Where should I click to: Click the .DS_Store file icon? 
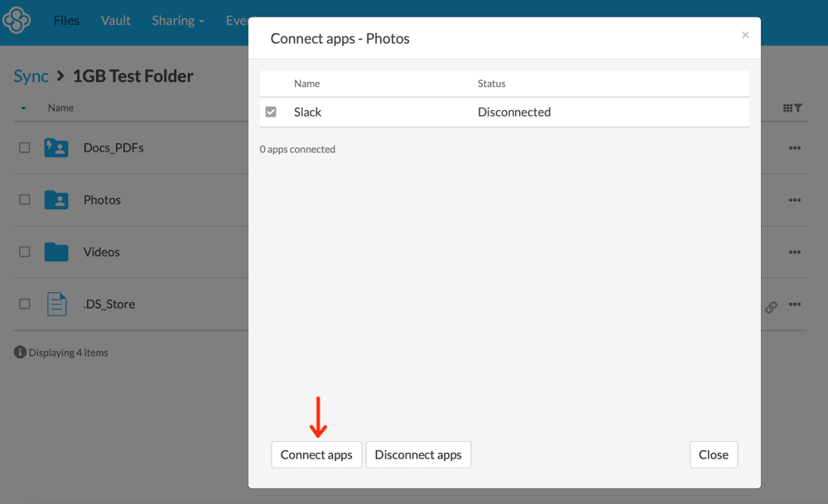pyautogui.click(x=56, y=305)
